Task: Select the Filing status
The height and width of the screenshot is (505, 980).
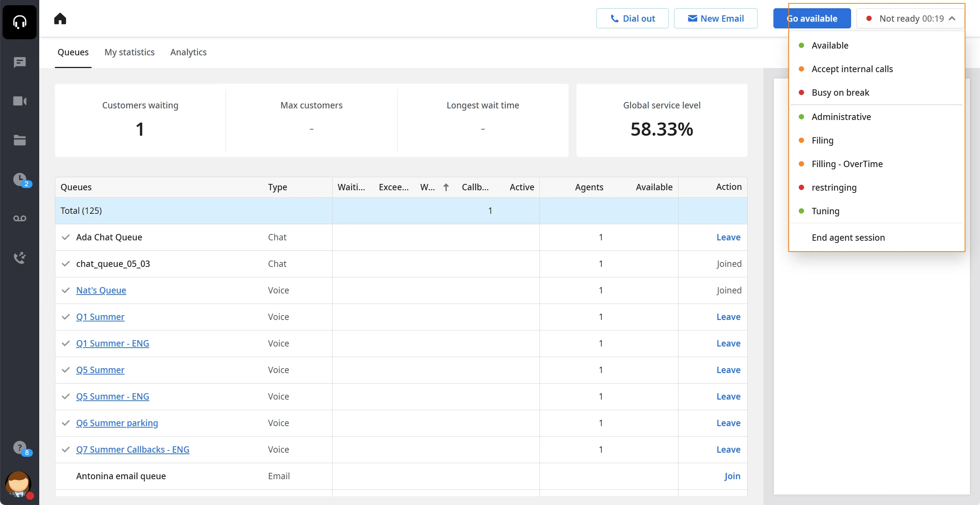Action: pos(877,141)
